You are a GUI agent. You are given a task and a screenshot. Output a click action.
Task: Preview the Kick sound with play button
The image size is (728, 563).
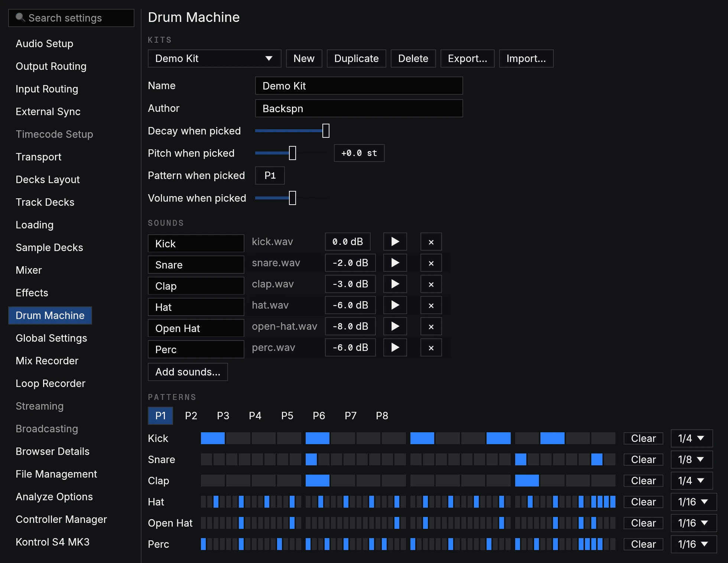[x=395, y=242]
